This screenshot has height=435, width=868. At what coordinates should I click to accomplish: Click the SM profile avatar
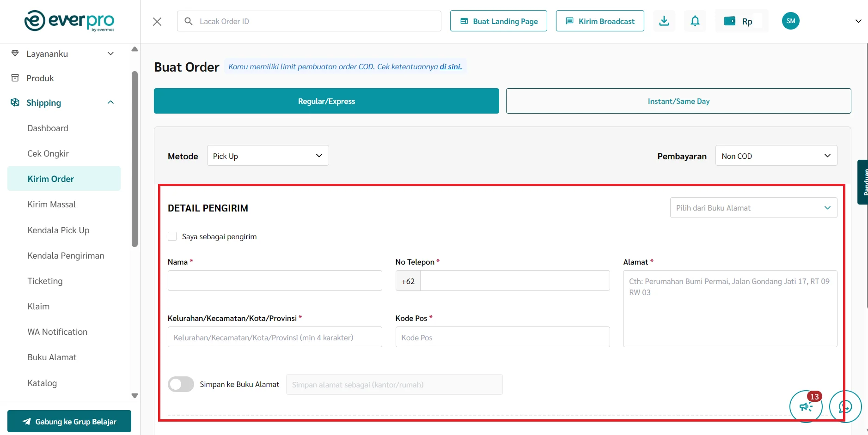(790, 21)
